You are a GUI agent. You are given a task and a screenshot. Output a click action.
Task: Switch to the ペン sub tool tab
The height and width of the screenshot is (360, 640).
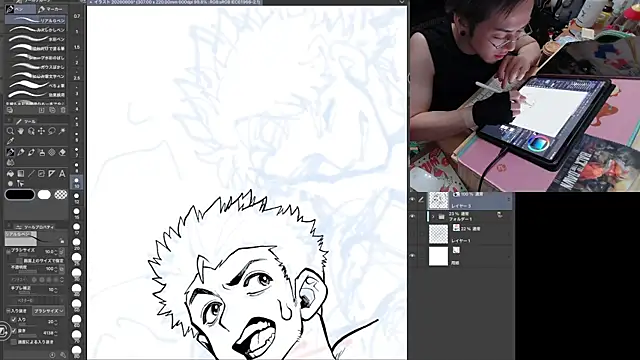pyautogui.click(x=20, y=9)
